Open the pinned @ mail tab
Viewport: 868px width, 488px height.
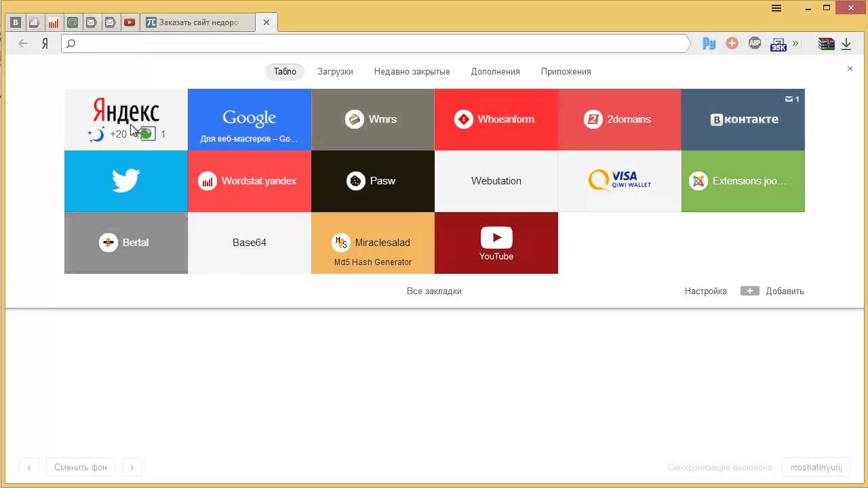tap(73, 22)
